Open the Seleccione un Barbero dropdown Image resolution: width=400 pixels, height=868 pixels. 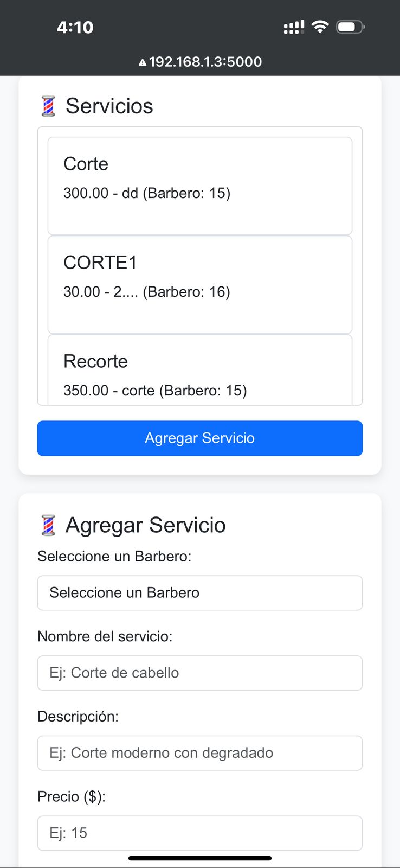pos(199,592)
